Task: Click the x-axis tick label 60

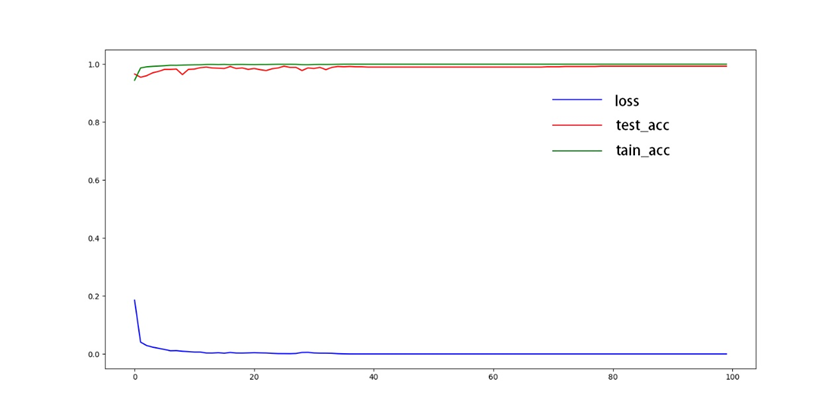Action: [x=493, y=378]
